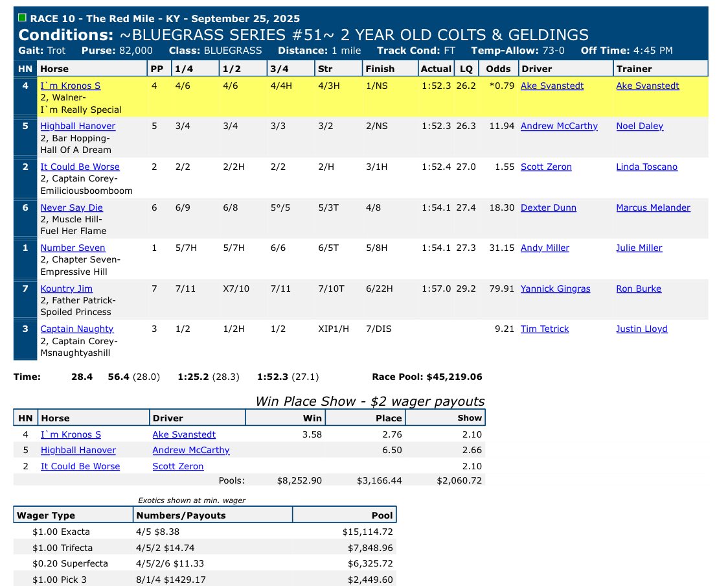
Task: Select the 6.50 place payout
Action: [x=392, y=451]
